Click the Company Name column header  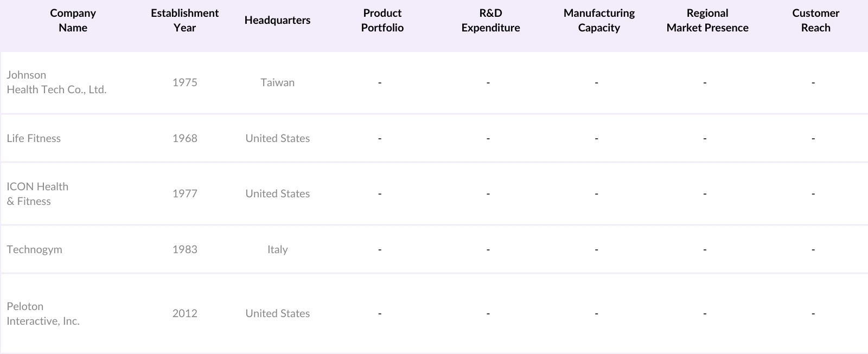(x=73, y=21)
